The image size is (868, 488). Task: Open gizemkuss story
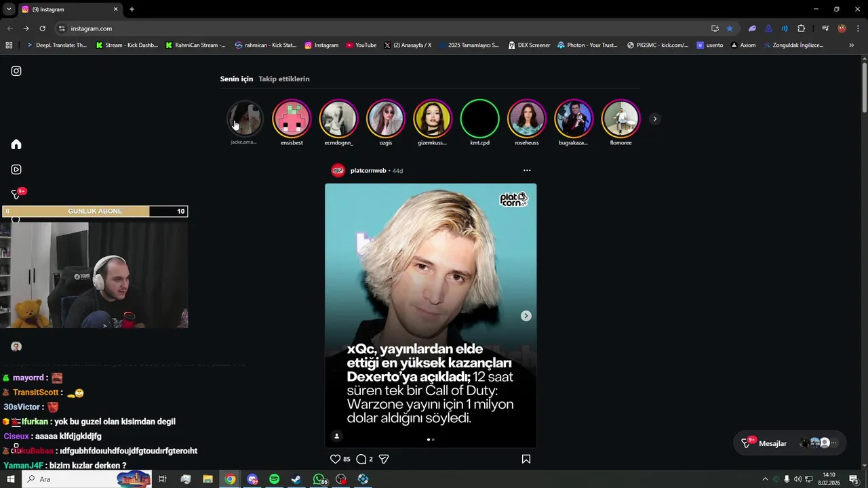coord(433,119)
